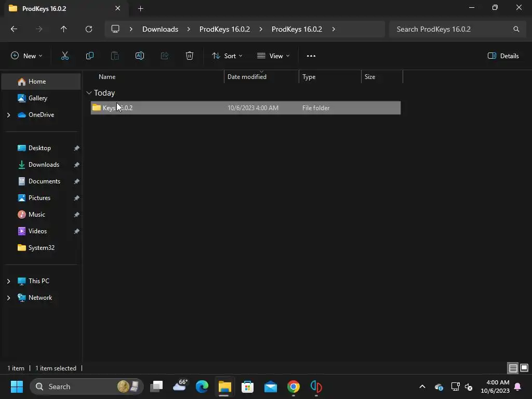
Task: Sort by Type column header
Action: 309,77
